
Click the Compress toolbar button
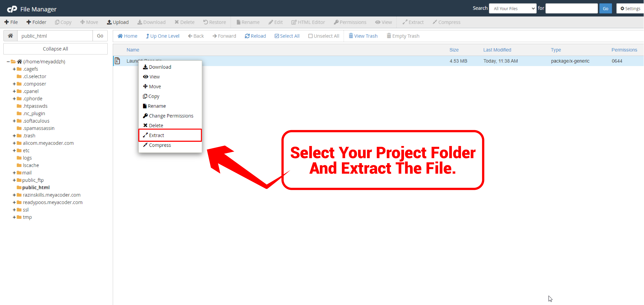[x=447, y=22]
